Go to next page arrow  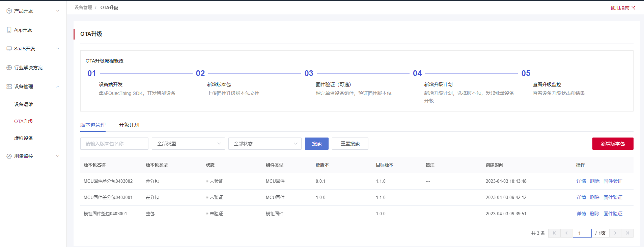(x=615, y=233)
